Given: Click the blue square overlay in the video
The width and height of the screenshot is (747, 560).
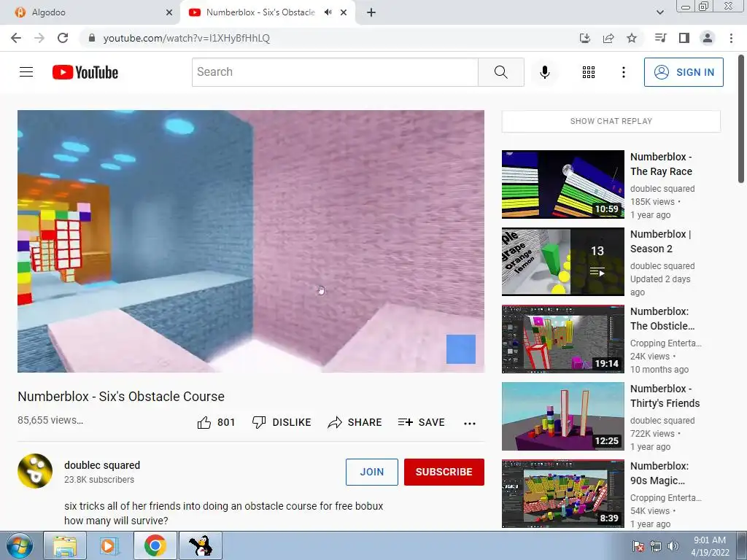Looking at the screenshot, I should [461, 349].
